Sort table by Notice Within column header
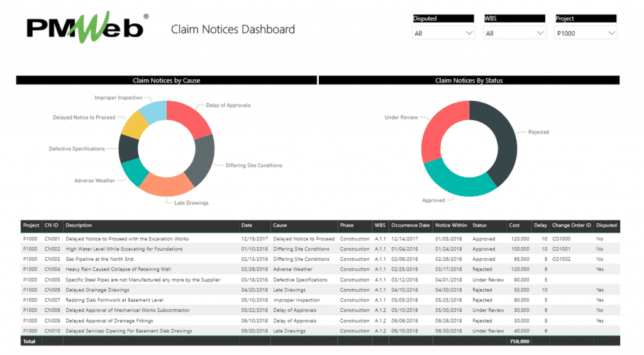Image resolution: width=644 pixels, height=355 pixels. click(x=451, y=225)
